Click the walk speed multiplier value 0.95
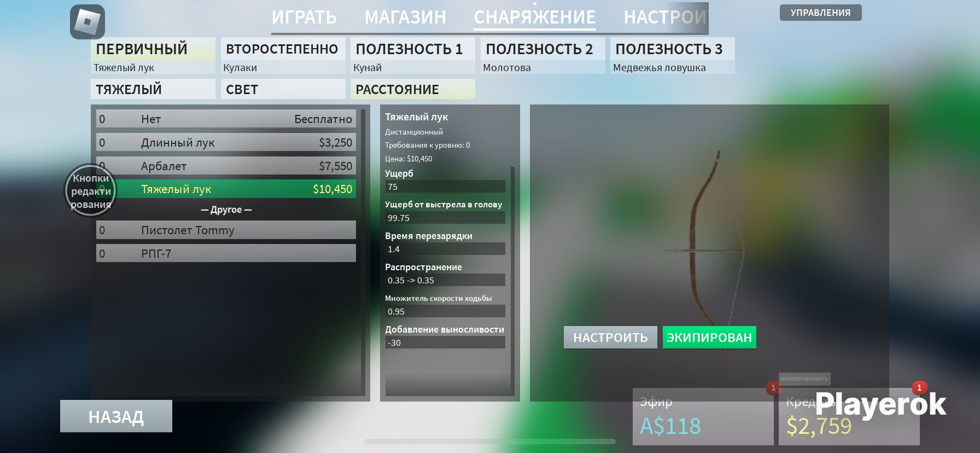Viewport: 980px width, 453px height. pos(445,311)
